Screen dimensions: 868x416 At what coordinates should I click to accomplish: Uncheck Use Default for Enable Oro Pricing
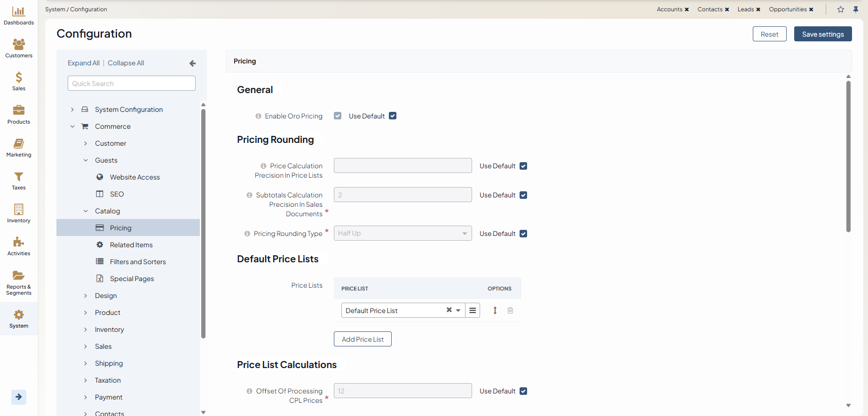click(393, 116)
